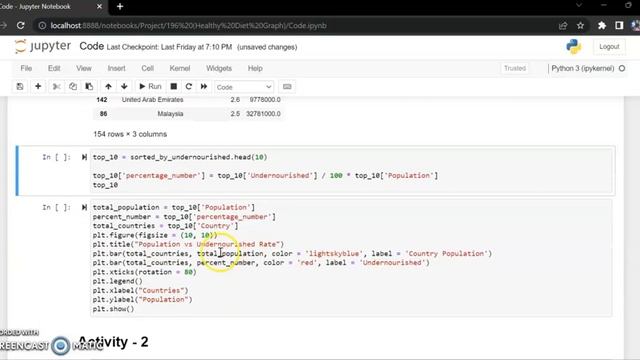Interrupt the kernel with the stop icon
This screenshot has width=640, height=360.
click(173, 87)
